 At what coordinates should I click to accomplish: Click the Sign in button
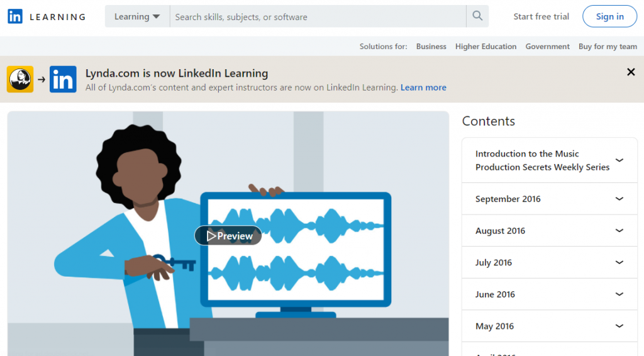coord(609,16)
